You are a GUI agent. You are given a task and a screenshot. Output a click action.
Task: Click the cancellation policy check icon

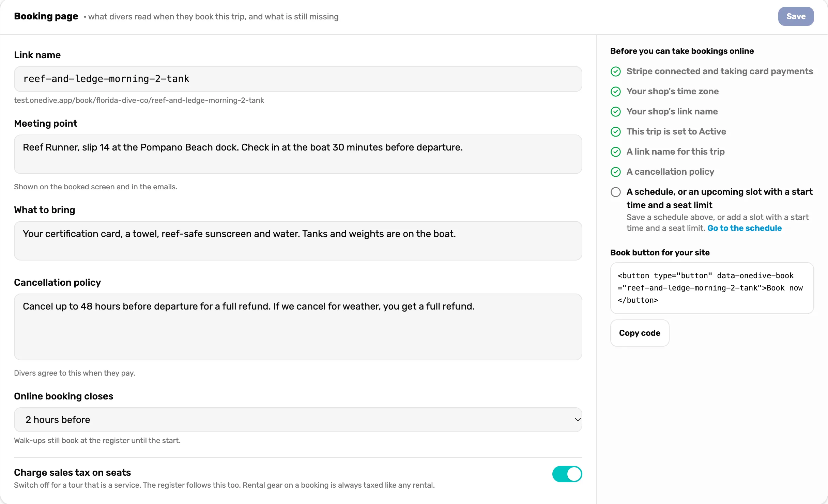615,172
